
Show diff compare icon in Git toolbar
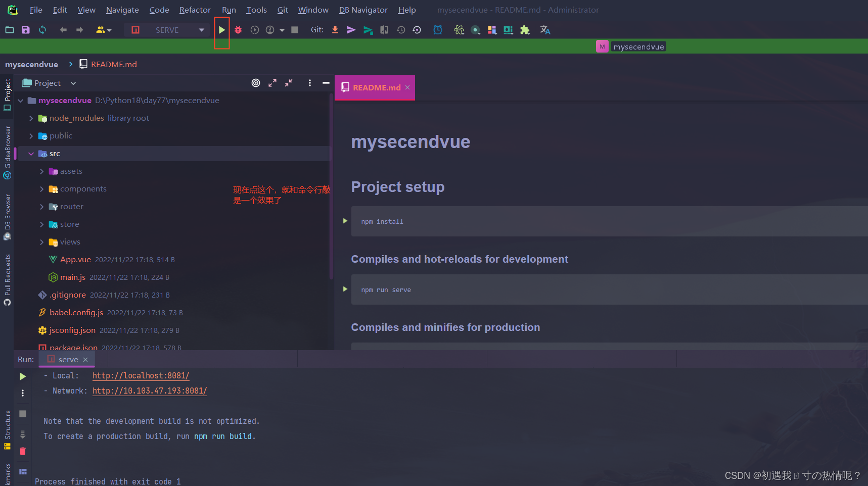coord(384,30)
